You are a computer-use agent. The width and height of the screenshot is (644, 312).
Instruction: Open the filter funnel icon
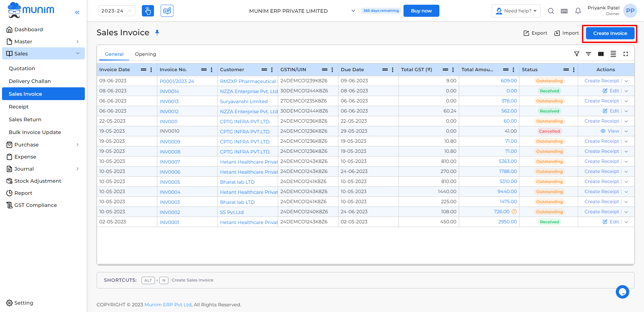577,54
